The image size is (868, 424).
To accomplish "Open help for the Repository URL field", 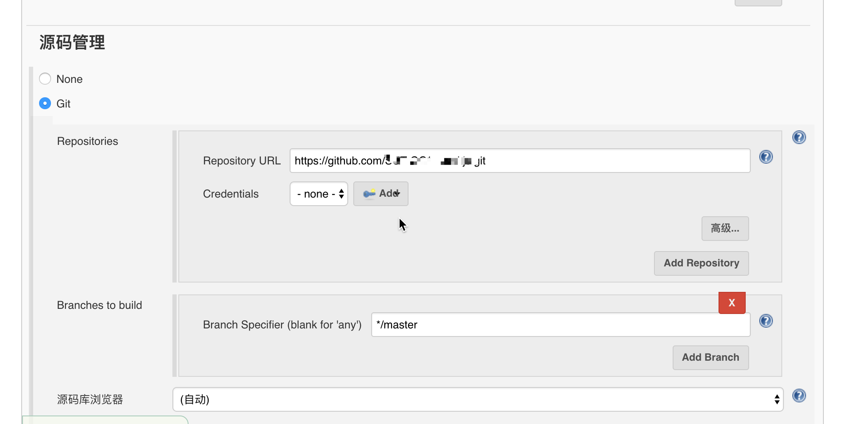I will click(x=766, y=157).
